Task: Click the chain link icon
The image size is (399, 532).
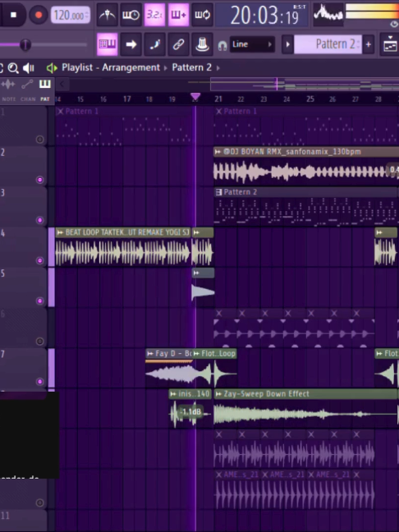Action: (x=178, y=44)
